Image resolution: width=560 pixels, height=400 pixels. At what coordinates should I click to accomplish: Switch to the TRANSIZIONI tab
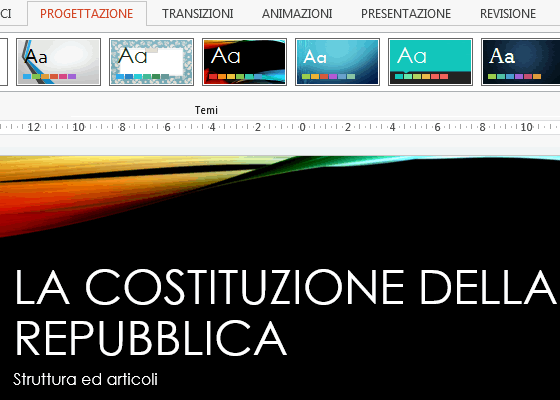pyautogui.click(x=198, y=14)
